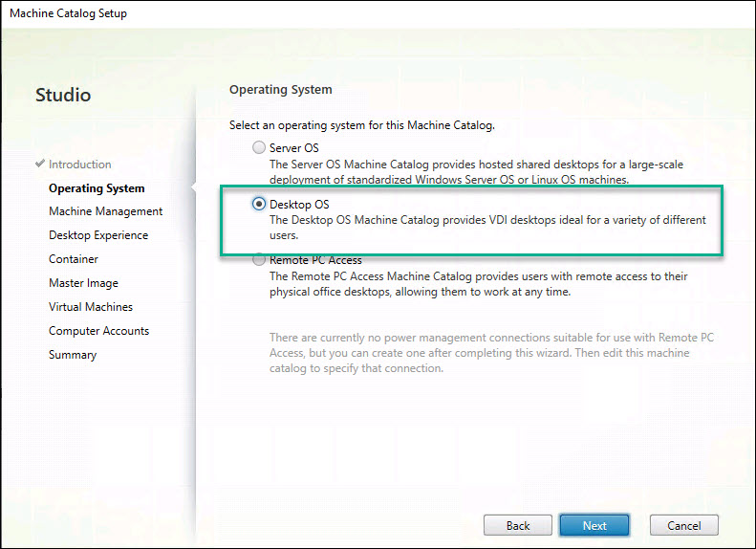The image size is (756, 549).
Task: Open the Operating System wizard step
Action: (x=97, y=188)
